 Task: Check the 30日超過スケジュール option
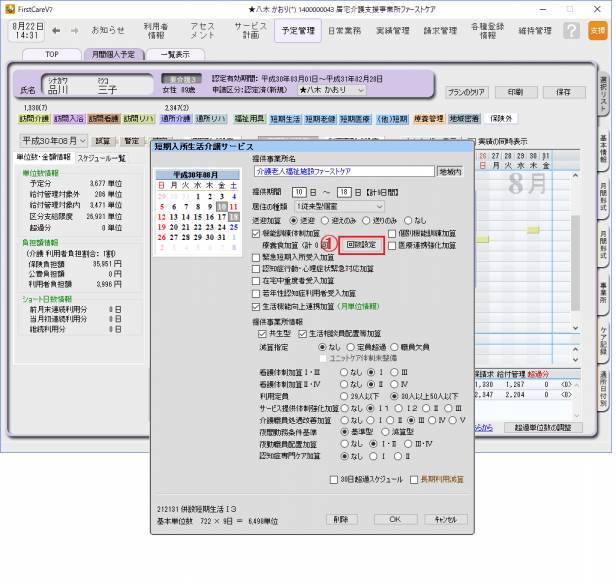point(334,479)
